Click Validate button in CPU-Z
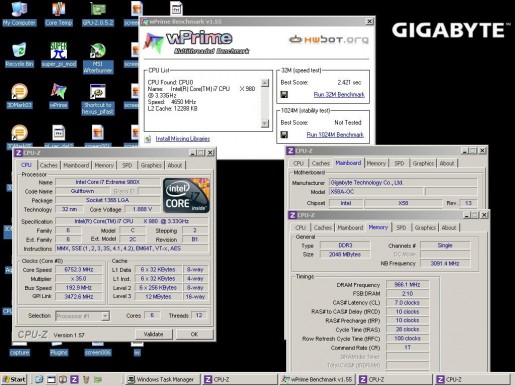 coord(154,334)
